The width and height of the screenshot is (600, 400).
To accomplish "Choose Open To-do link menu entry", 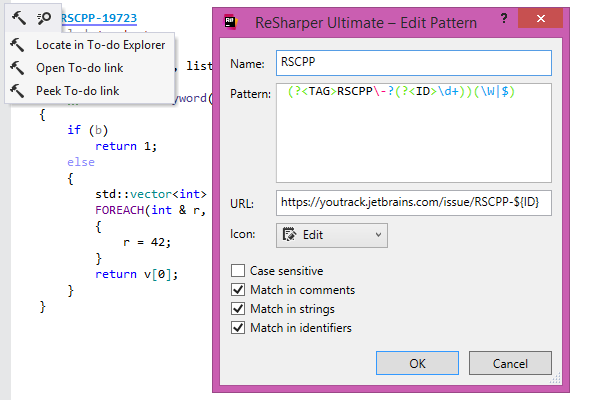I will click(80, 68).
